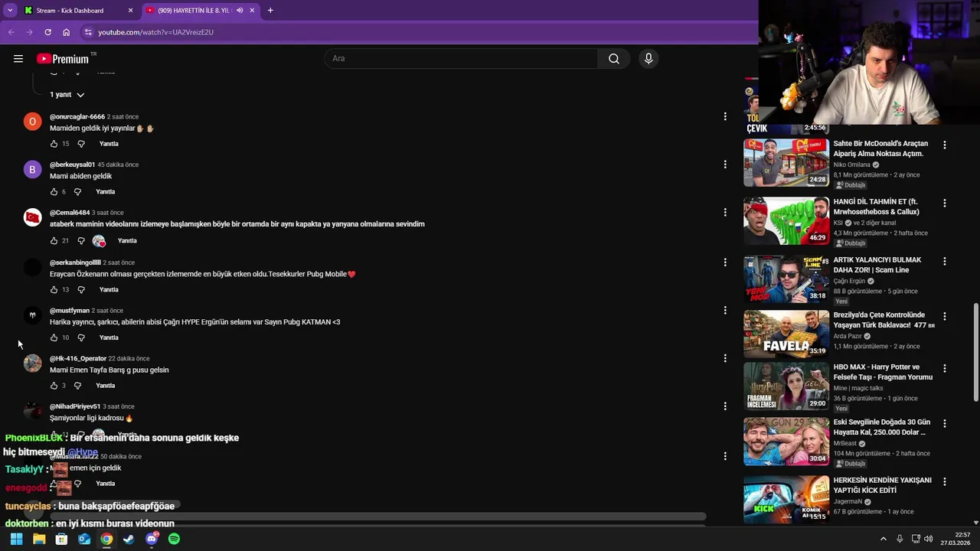Dislike the comment by @Hk-416_Operator
The image size is (980, 551).
77,386
